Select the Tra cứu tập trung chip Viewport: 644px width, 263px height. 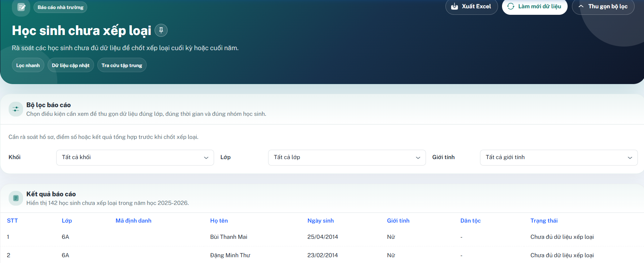pos(122,65)
